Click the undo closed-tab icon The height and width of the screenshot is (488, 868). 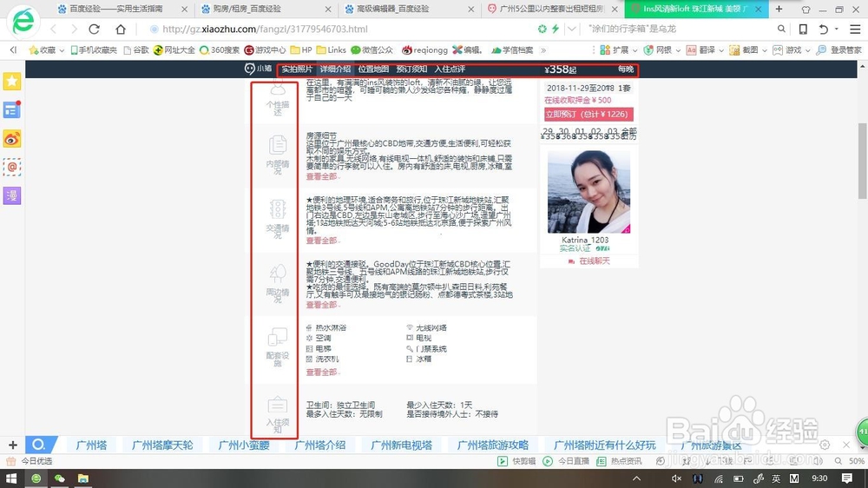pos(824,29)
